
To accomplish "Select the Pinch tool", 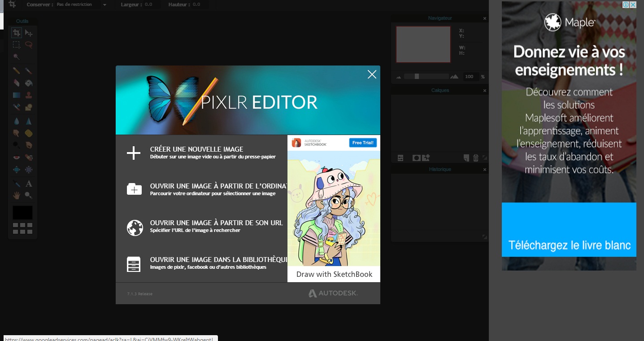I will click(29, 170).
